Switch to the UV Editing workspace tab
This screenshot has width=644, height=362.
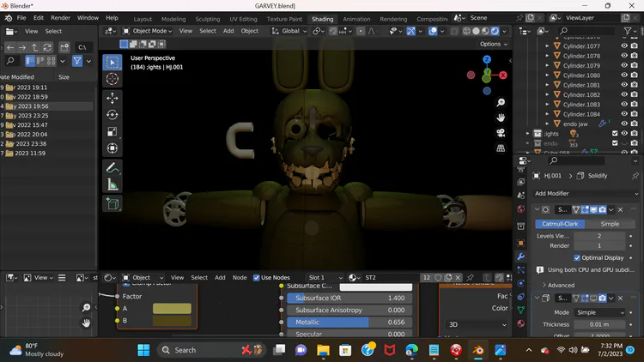[x=243, y=19]
